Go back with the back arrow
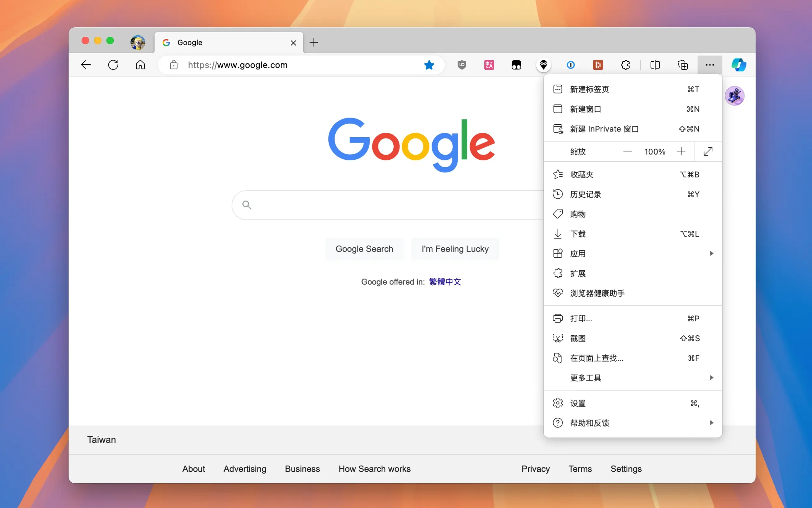812x508 pixels. (x=86, y=65)
